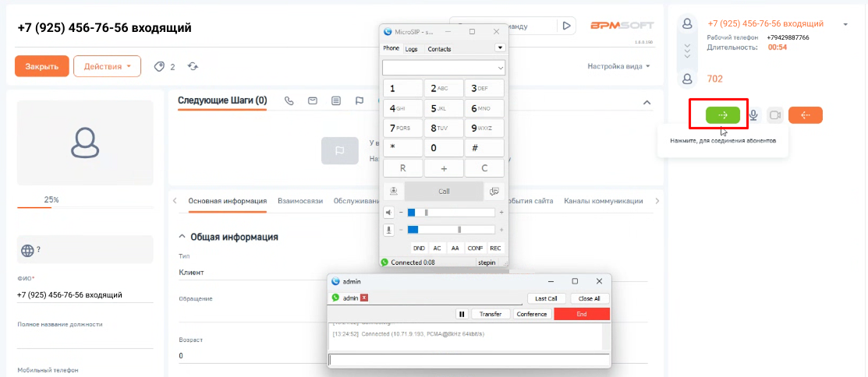Mute the microphone in call panel
868x377 pixels.
point(753,115)
